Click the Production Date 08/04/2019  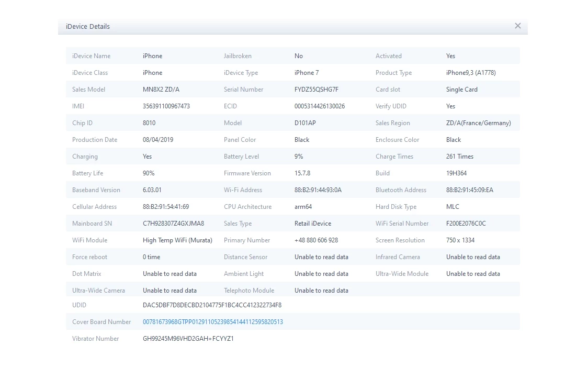pos(158,140)
